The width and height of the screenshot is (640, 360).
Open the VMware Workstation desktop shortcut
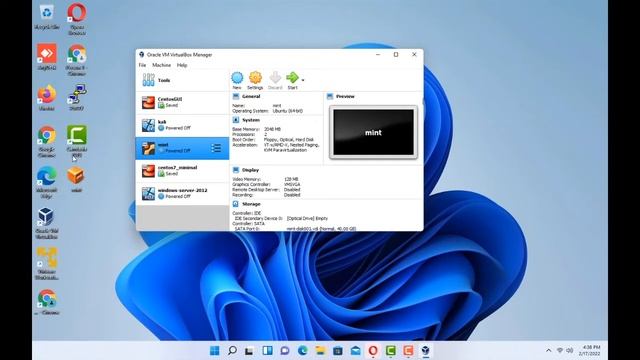pyautogui.click(x=47, y=264)
